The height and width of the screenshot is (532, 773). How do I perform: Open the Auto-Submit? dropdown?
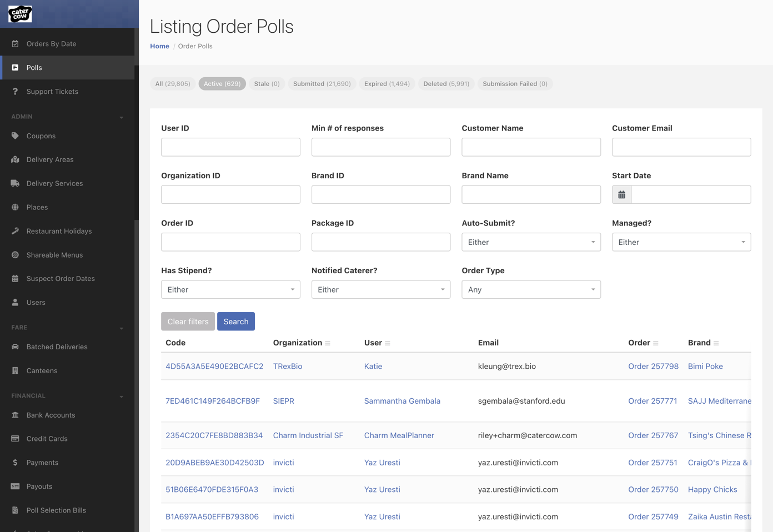click(531, 242)
